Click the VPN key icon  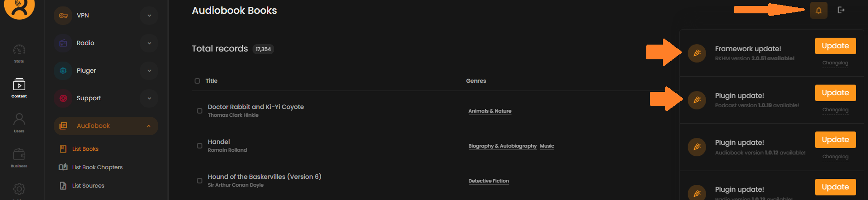(x=63, y=16)
